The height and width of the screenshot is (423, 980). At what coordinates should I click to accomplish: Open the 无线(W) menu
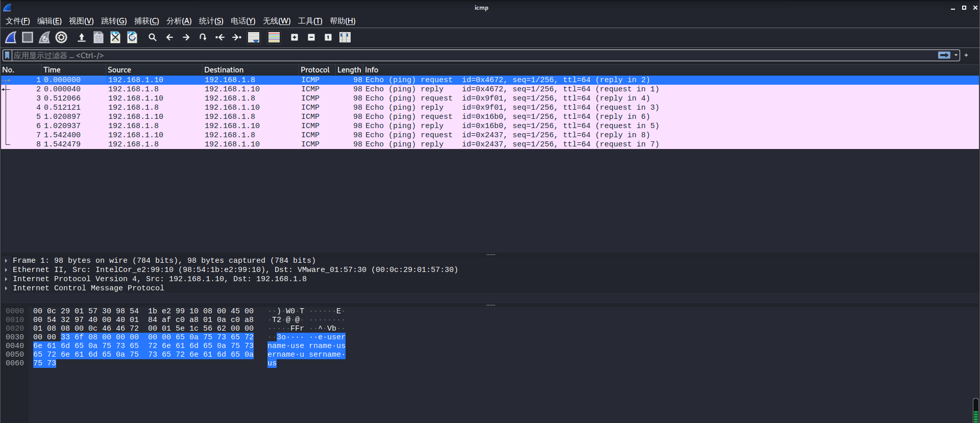click(x=277, y=21)
